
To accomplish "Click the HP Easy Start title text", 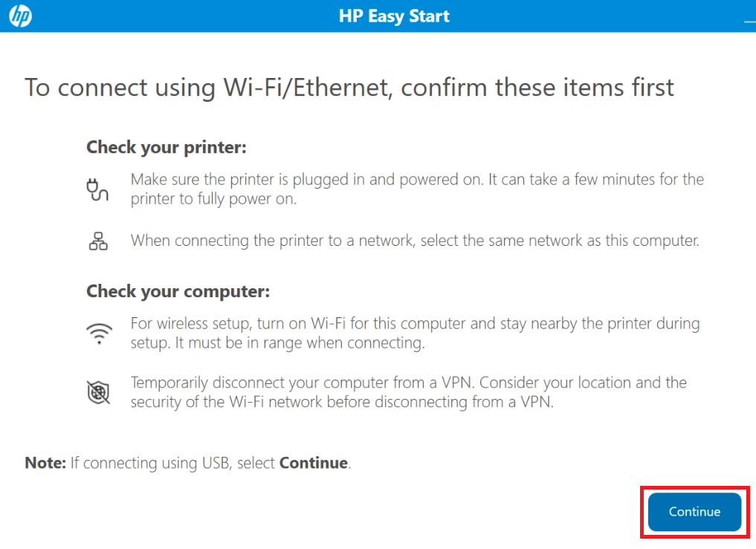I will [x=394, y=16].
